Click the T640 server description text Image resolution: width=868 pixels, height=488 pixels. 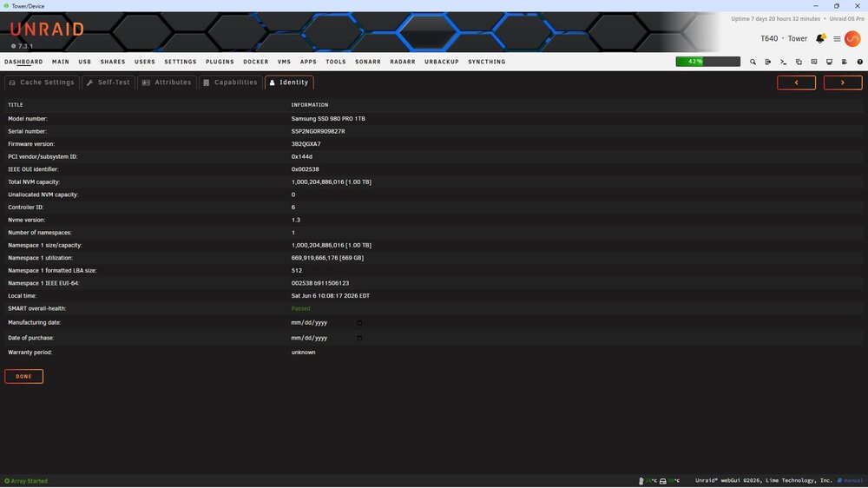[x=769, y=39]
